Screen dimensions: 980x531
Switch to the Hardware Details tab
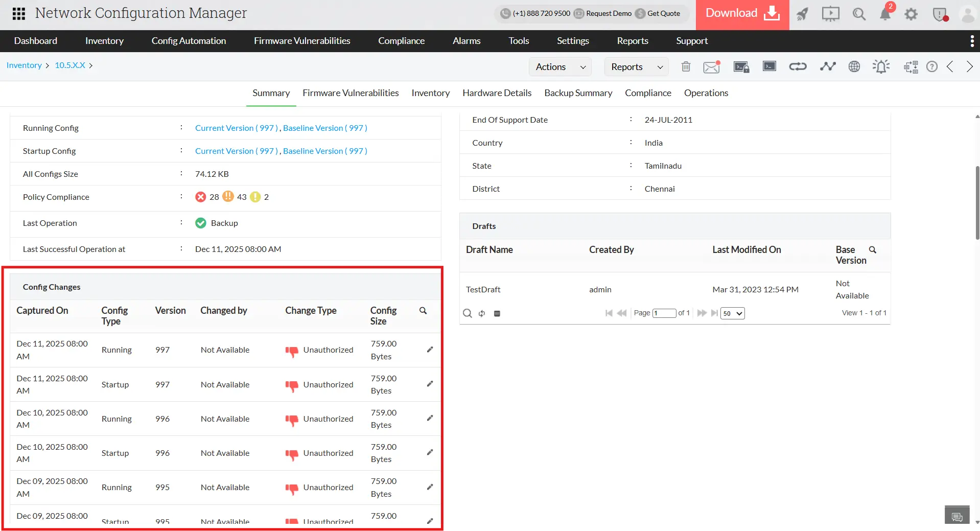(x=496, y=93)
